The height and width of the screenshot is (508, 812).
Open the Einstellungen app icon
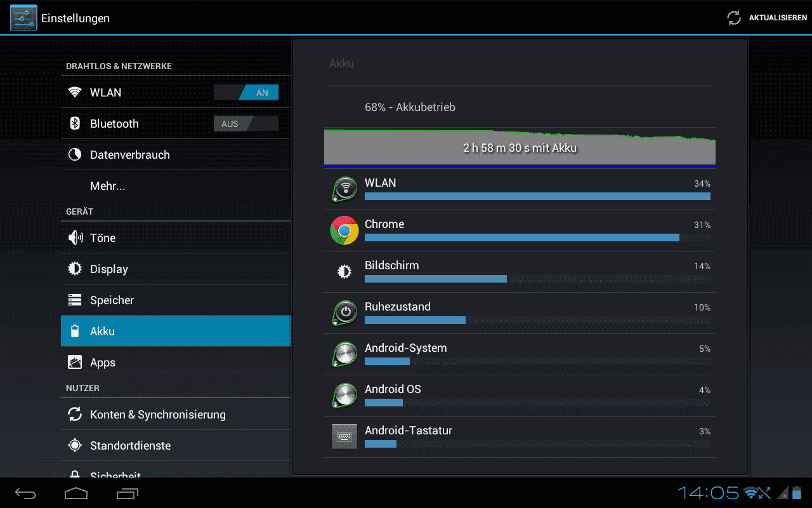click(23, 18)
